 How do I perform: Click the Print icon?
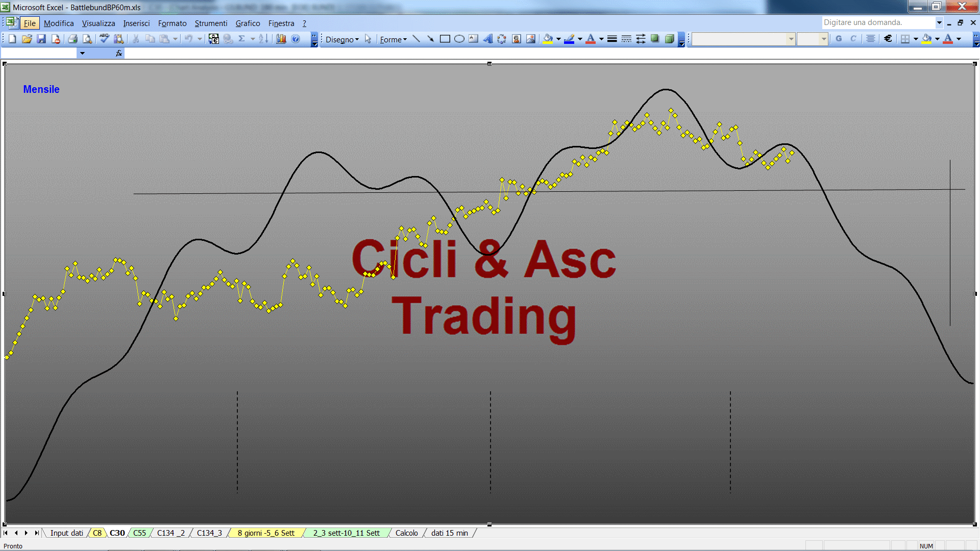73,39
